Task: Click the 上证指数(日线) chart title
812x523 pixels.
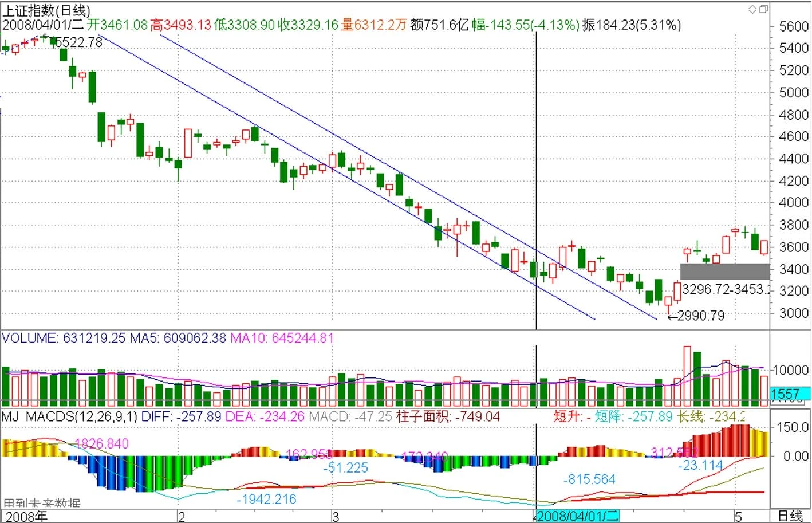Action: coord(46,10)
